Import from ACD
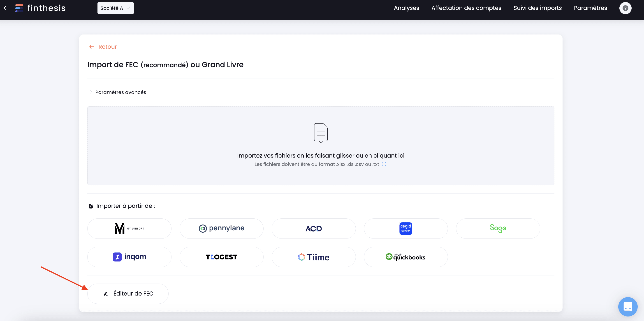The image size is (644, 321). [x=313, y=229]
